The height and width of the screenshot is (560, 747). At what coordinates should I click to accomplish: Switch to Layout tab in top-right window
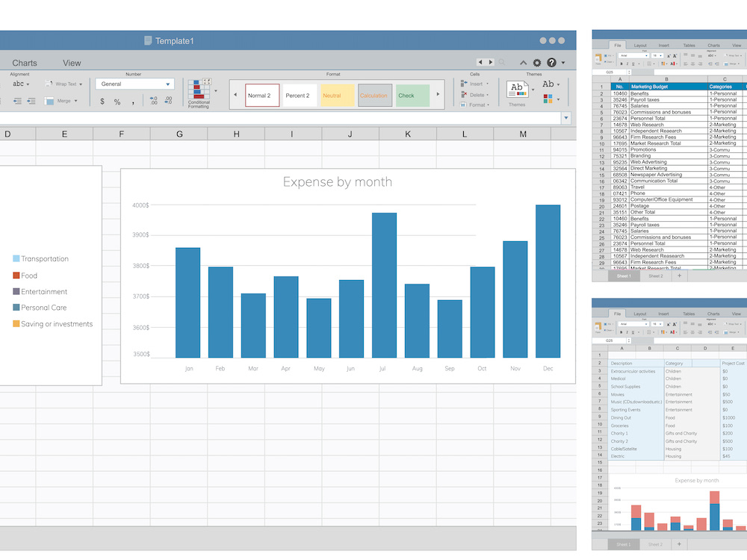(640, 46)
